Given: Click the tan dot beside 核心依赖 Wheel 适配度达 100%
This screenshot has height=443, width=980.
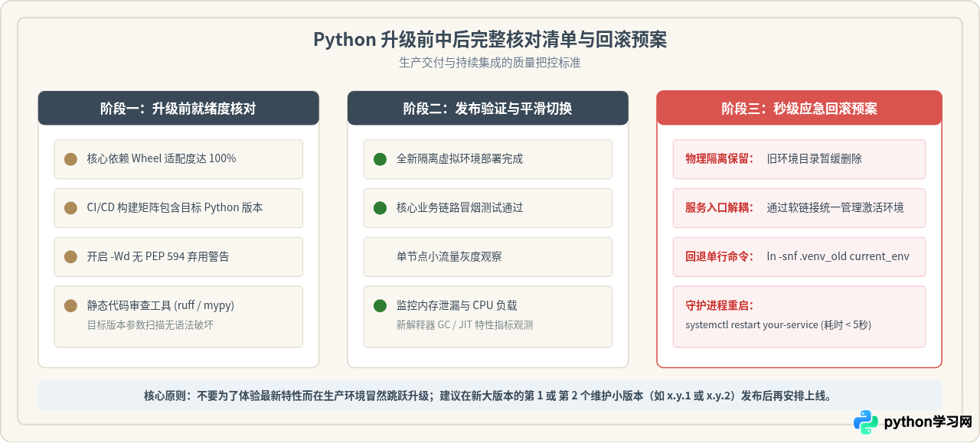Looking at the screenshot, I should click(x=70, y=159).
